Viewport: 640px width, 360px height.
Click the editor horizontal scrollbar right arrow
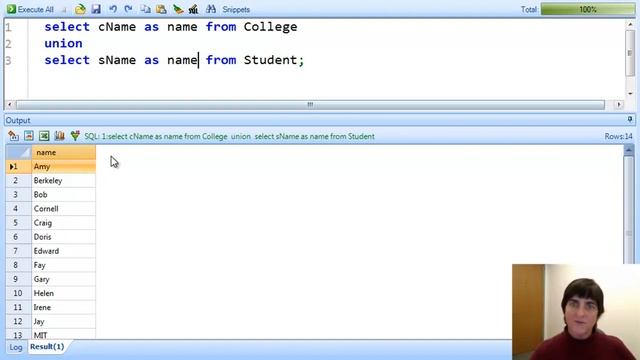click(619, 105)
